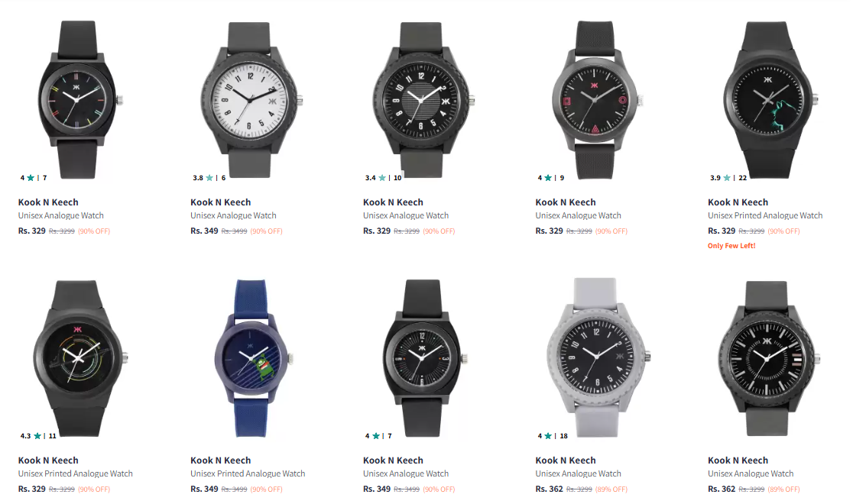Open the Only Few Left watch listing title
This screenshot has width=866, height=504.
(765, 215)
